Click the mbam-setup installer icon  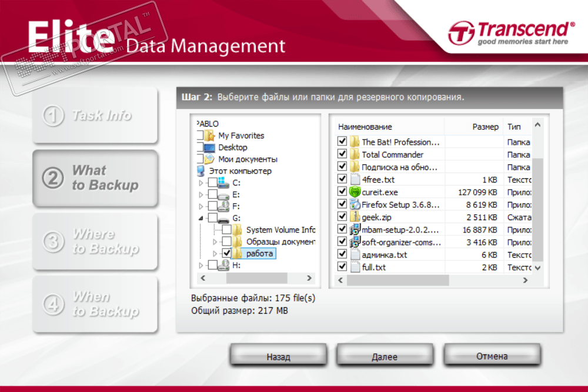(355, 230)
